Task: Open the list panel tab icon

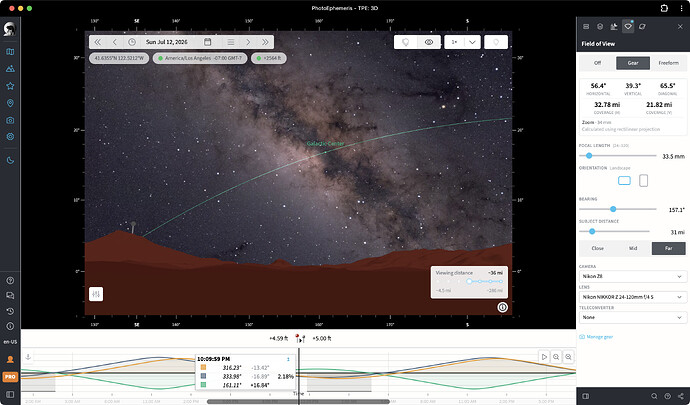Action: pos(586,27)
